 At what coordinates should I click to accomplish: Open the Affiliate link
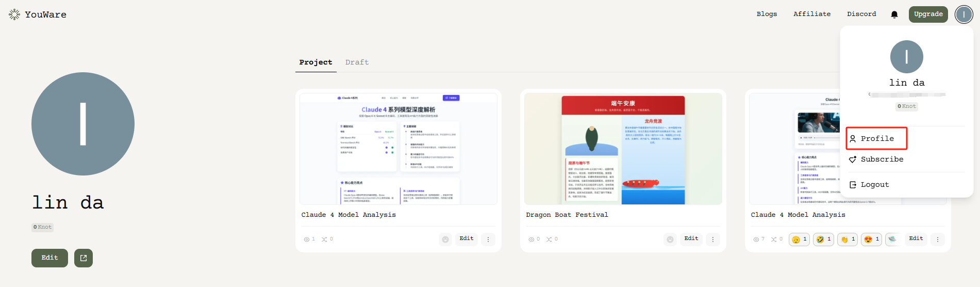coord(812,14)
